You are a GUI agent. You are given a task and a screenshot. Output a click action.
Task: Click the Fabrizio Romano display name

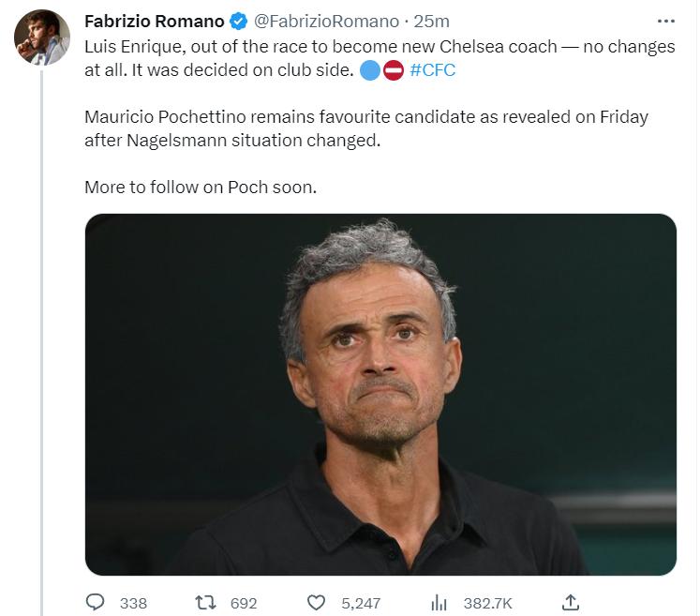click(x=155, y=21)
